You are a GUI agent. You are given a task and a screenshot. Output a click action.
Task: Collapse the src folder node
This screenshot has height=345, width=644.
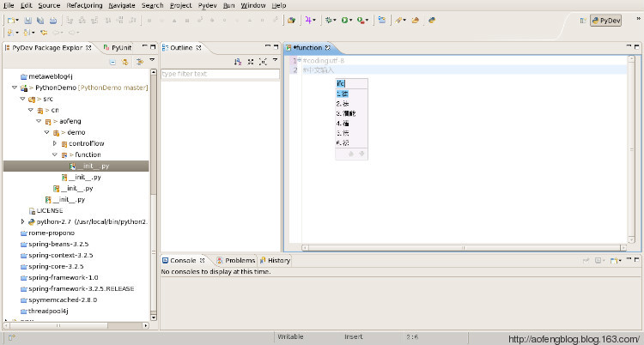[22, 99]
